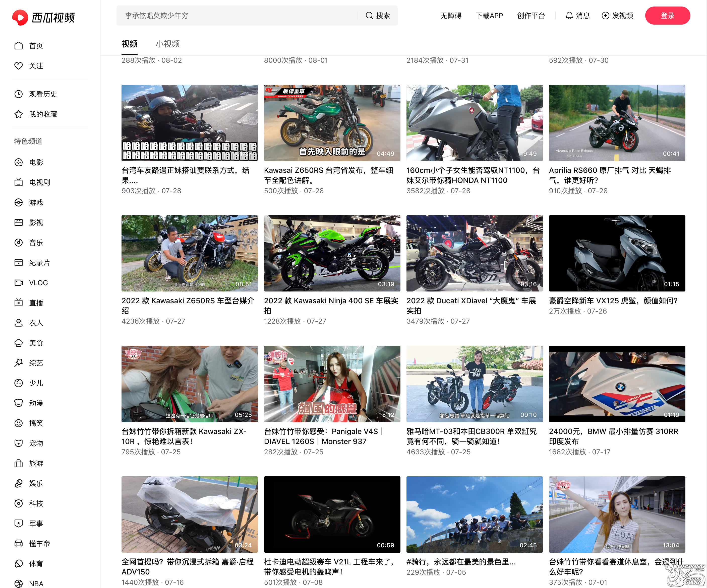Viewport: 707px width, 588px height.
Task: Select the 直播 channel icon
Action: pyautogui.click(x=19, y=303)
